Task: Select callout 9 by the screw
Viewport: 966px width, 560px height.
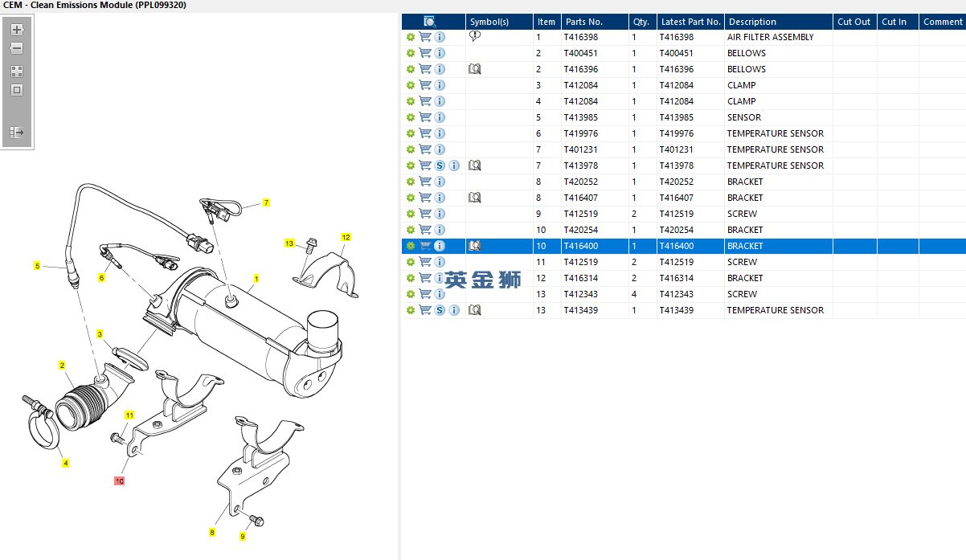Action: click(x=242, y=536)
